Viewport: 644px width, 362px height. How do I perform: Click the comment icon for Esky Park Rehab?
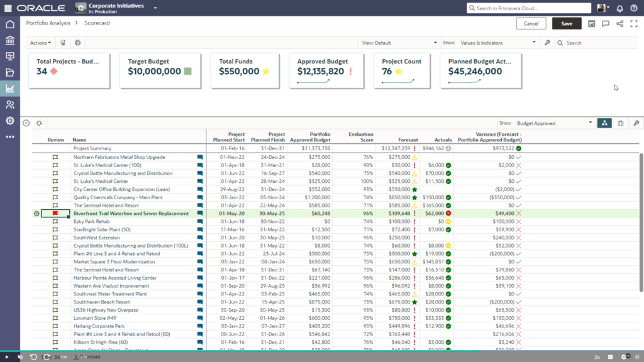click(x=200, y=222)
